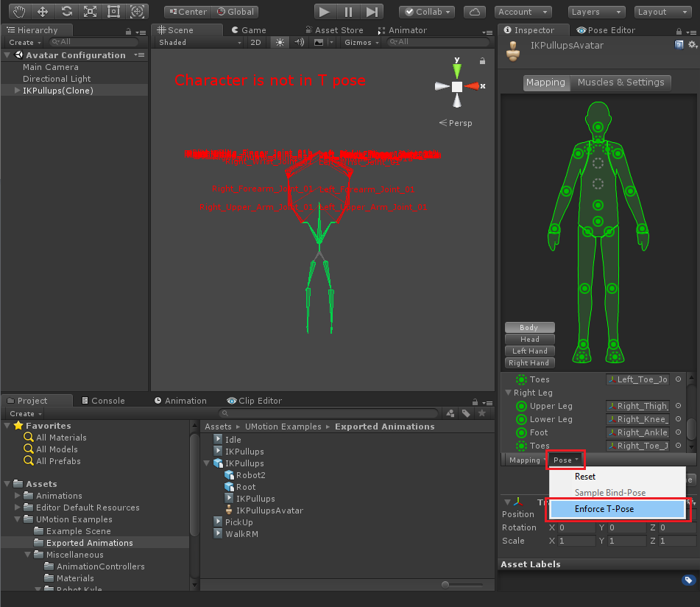The height and width of the screenshot is (607, 700).
Task: Switch to the Pose Editor tab
Action: click(606, 30)
